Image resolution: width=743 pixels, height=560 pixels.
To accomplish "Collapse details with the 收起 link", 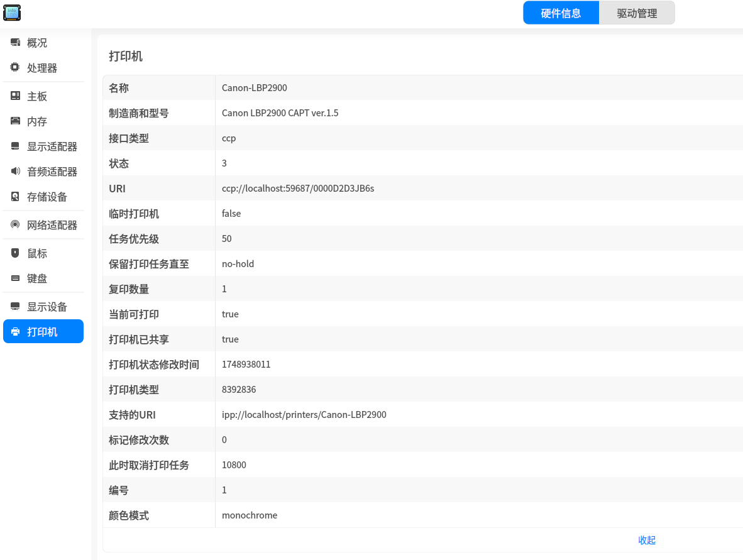I will click(646, 540).
